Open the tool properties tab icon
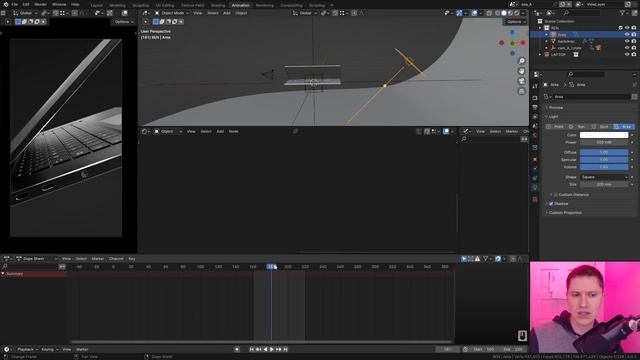The height and width of the screenshot is (360, 640). (535, 86)
